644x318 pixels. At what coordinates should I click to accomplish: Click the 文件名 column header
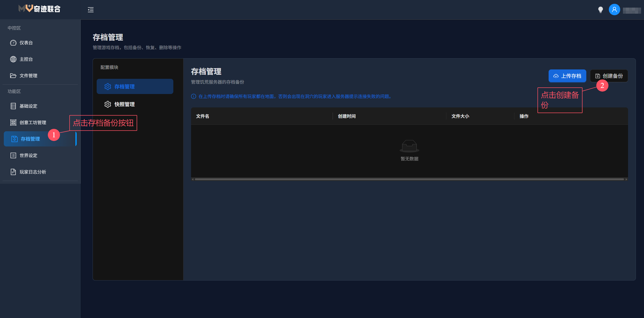(203, 116)
